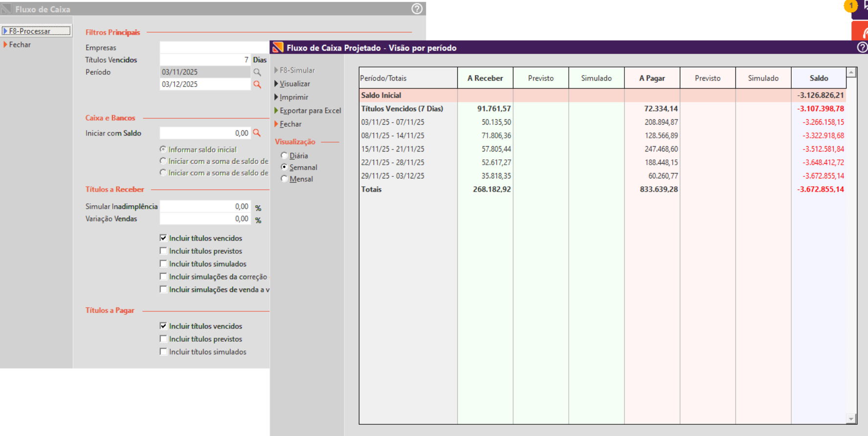
Task: Close the projected view with Fechar
Action: [x=290, y=124]
